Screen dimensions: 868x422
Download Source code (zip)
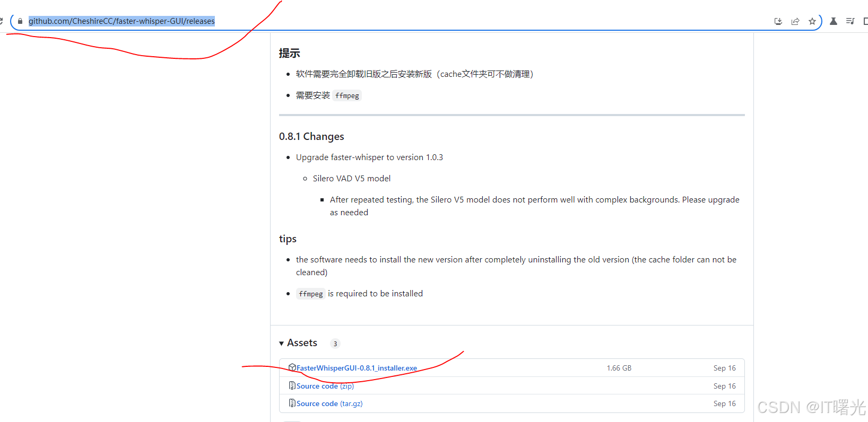[325, 386]
